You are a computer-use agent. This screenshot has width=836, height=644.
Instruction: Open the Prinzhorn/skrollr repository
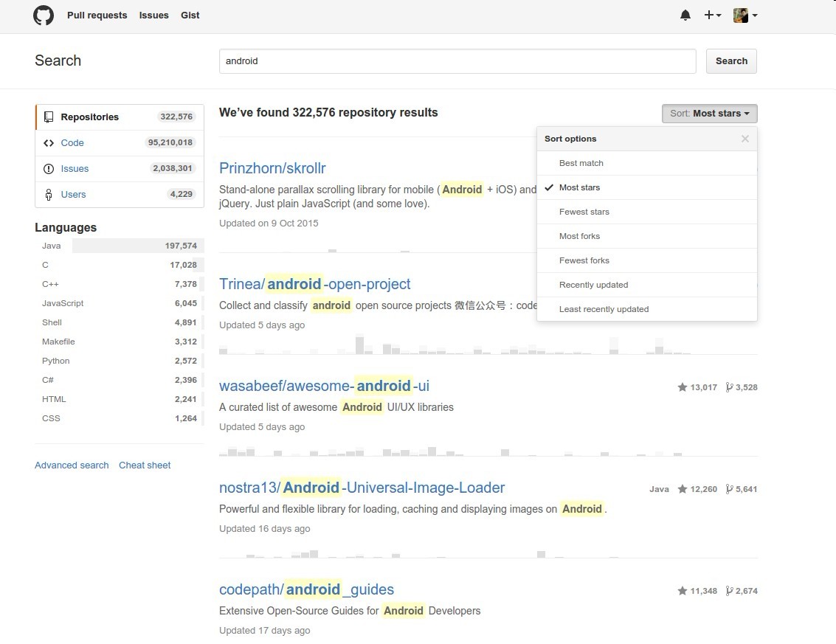(x=272, y=168)
